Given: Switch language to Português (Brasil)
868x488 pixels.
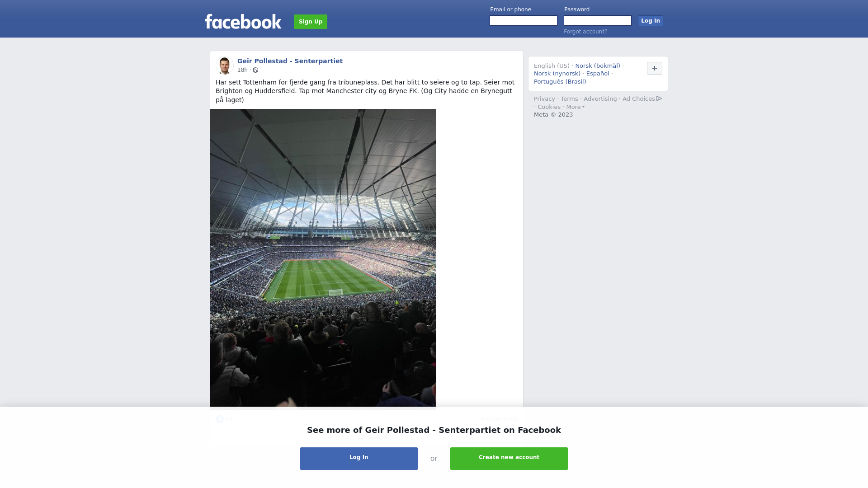Looking at the screenshot, I should pos(560,82).
